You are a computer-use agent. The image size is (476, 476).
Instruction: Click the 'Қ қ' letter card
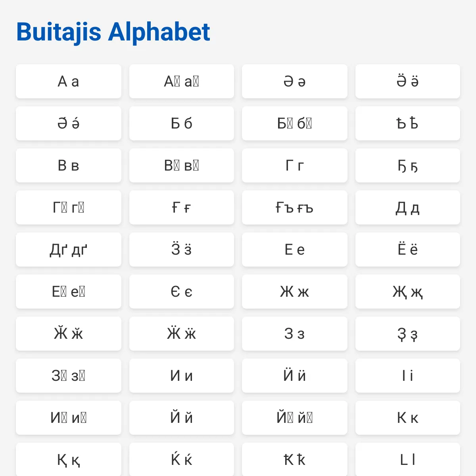[69, 459]
